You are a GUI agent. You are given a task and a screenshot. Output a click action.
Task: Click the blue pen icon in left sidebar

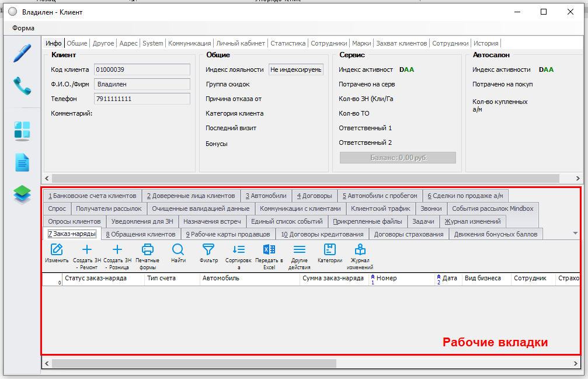22,53
